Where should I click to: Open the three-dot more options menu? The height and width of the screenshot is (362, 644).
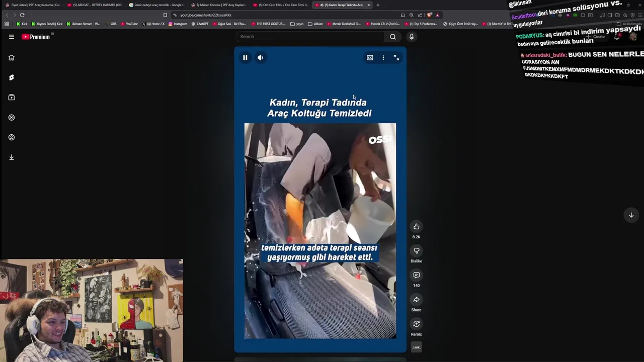tap(383, 58)
